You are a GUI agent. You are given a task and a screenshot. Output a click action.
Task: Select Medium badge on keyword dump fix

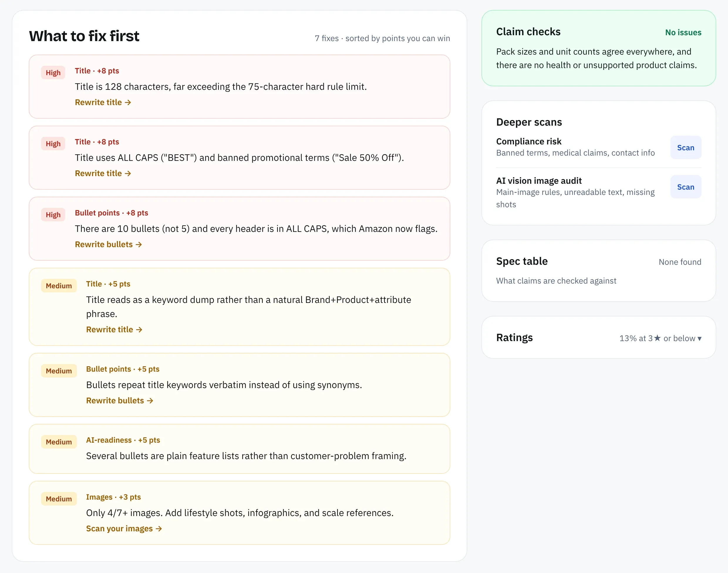point(59,286)
